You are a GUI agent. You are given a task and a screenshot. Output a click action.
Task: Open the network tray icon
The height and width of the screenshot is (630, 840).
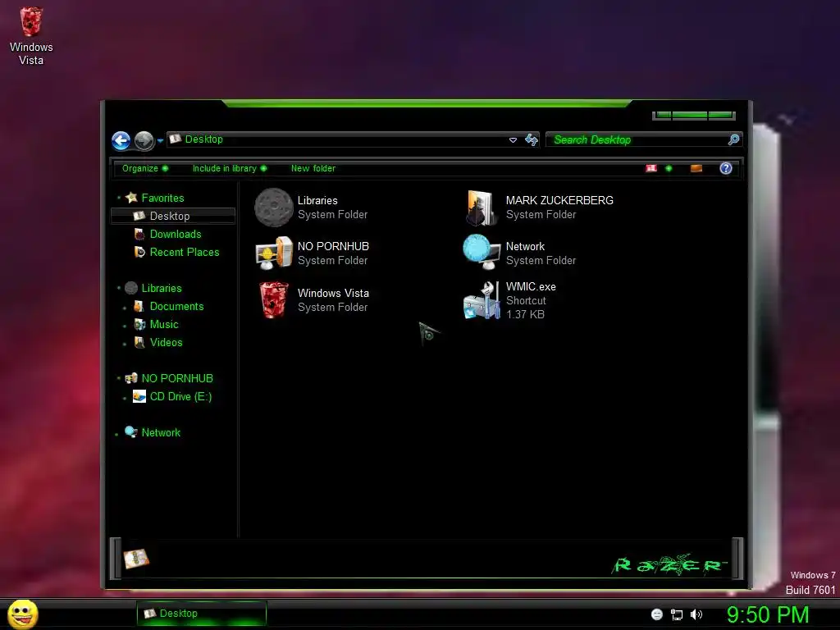click(x=677, y=615)
